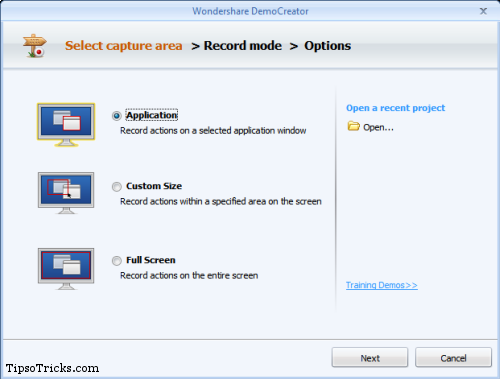Click the 'Record mode' step heading
This screenshot has height=379, width=500.
tap(243, 46)
